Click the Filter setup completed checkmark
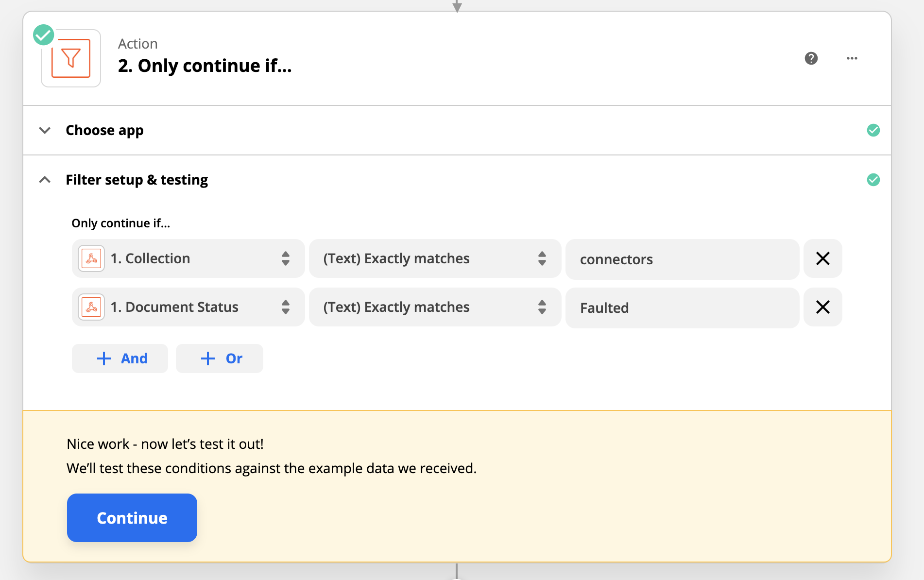 coord(873,180)
